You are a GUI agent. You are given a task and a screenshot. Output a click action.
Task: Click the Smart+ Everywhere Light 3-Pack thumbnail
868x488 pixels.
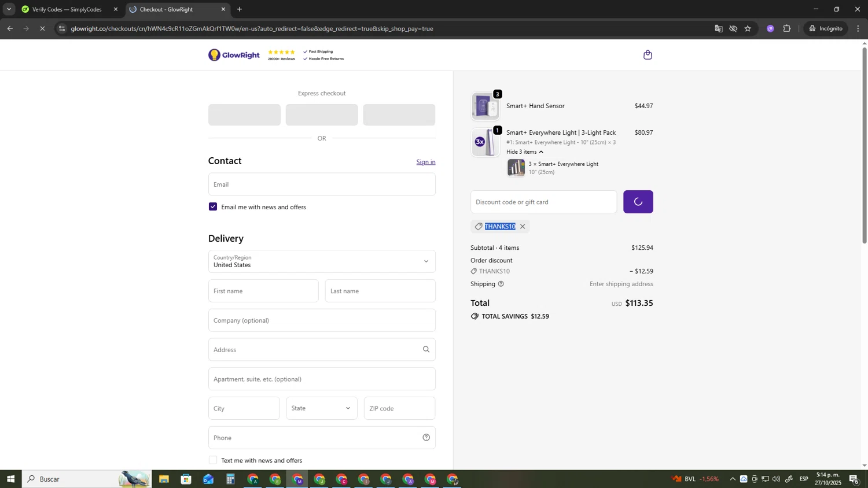[x=486, y=142]
